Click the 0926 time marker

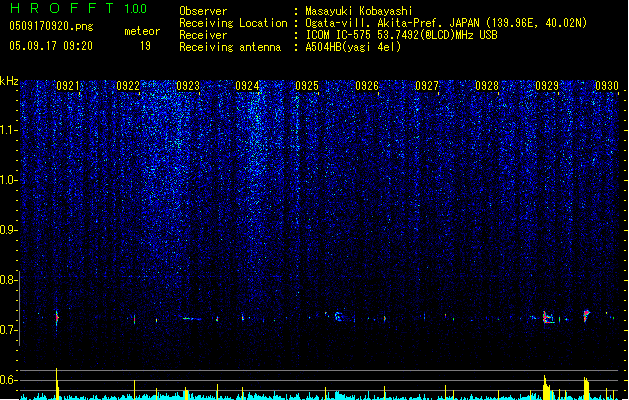367,85
